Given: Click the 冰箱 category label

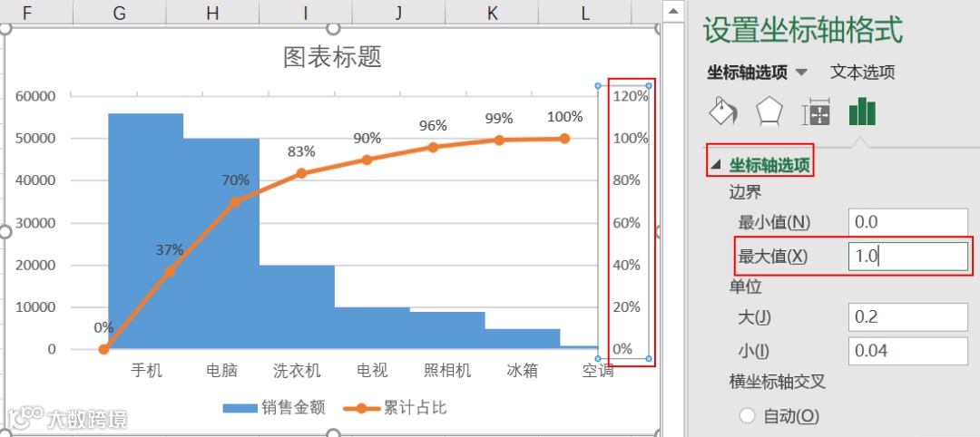Looking at the screenshot, I should (523, 371).
